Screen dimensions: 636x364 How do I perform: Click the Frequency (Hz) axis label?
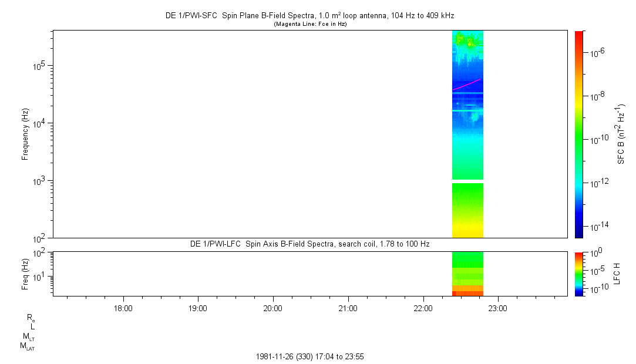26,134
